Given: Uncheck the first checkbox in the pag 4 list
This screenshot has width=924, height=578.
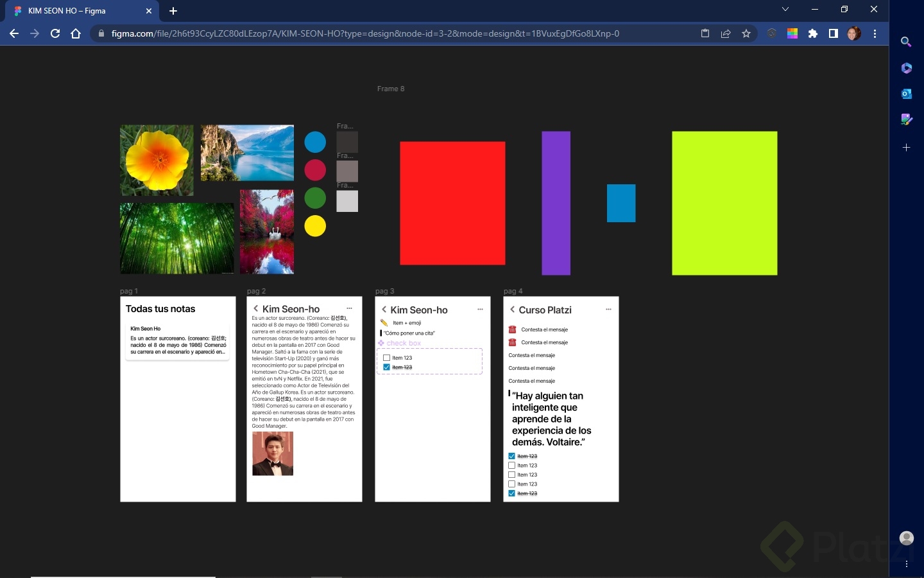Looking at the screenshot, I should (511, 456).
